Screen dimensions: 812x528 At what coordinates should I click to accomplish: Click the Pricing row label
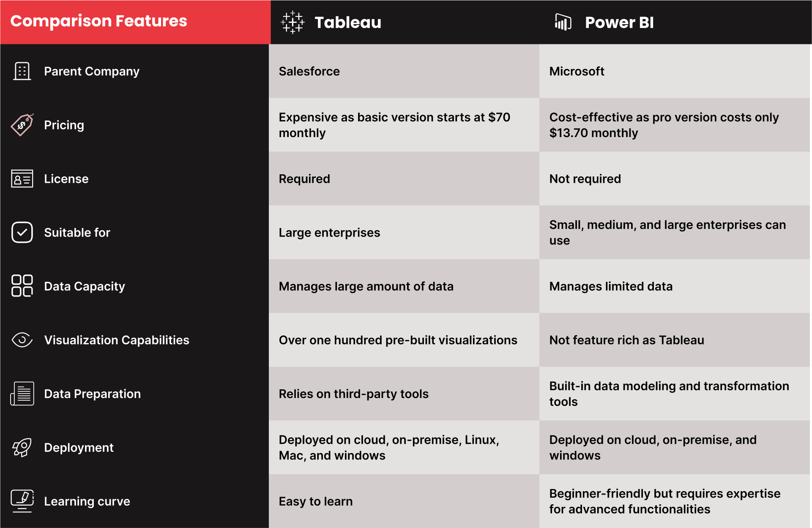pos(64,125)
